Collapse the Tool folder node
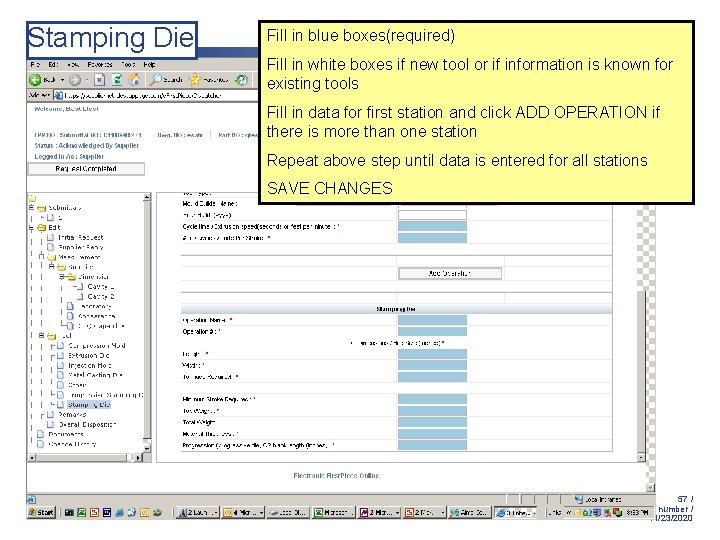This screenshot has height=540, width=720. [x=41, y=336]
